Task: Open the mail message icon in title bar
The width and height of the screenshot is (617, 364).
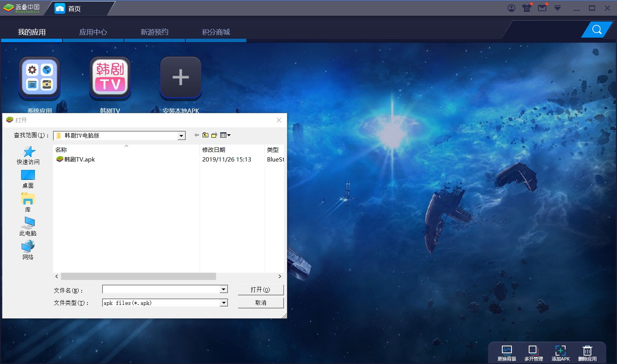Action: point(542,8)
